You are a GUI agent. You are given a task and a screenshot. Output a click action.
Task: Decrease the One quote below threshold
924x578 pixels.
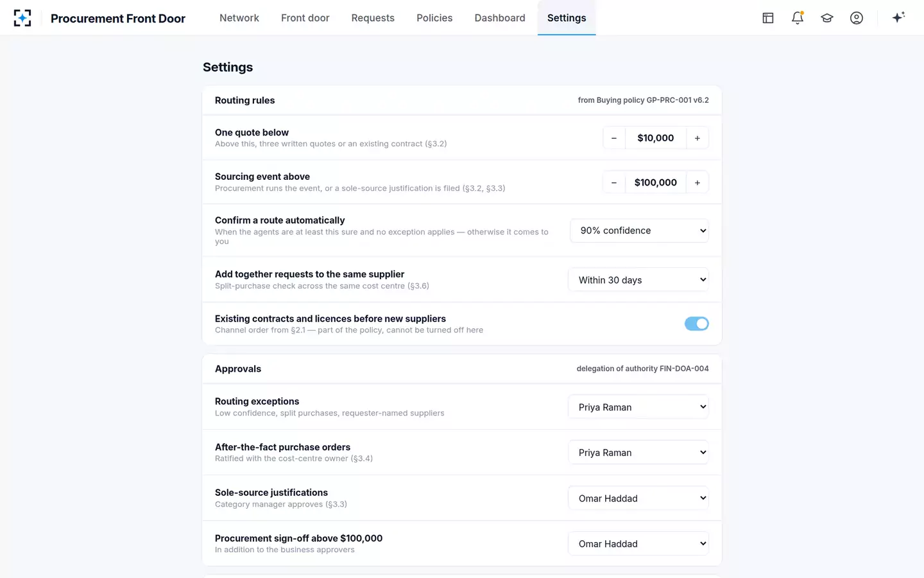[614, 138]
